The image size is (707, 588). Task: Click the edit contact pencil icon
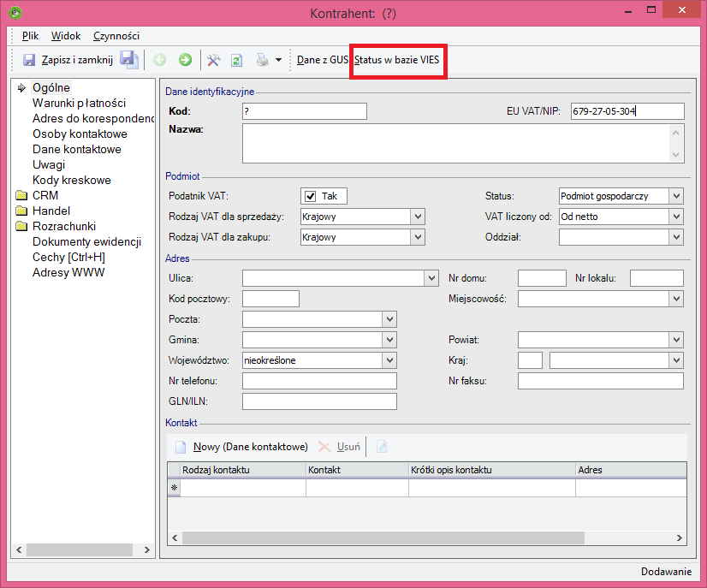382,447
